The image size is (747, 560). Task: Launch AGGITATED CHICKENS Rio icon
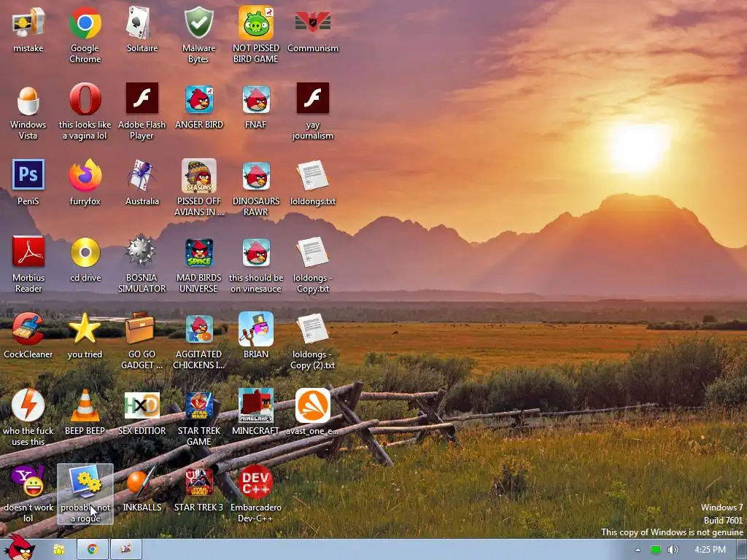point(198,329)
